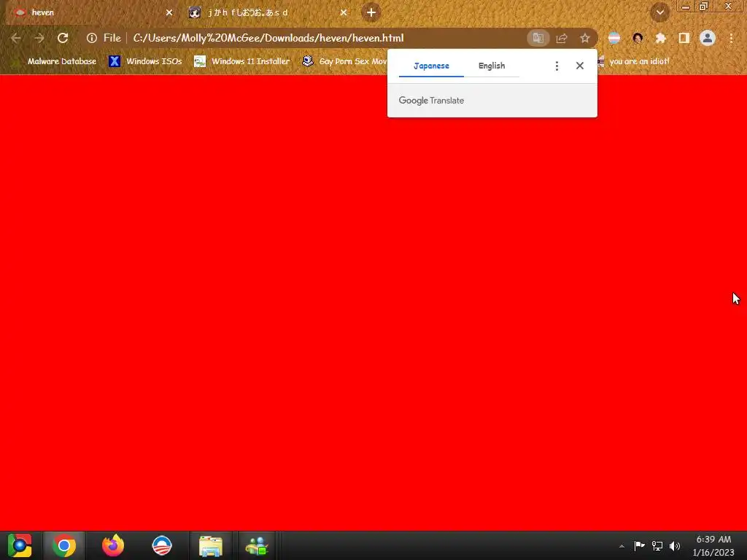Click the Messenger people taskbar icon
Screen dimensions: 747x560
(257, 545)
